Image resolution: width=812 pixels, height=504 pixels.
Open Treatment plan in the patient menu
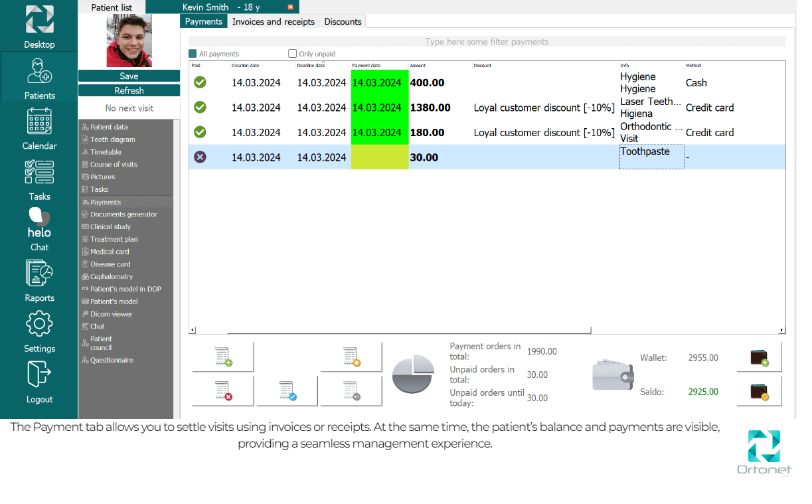pyautogui.click(x=114, y=239)
